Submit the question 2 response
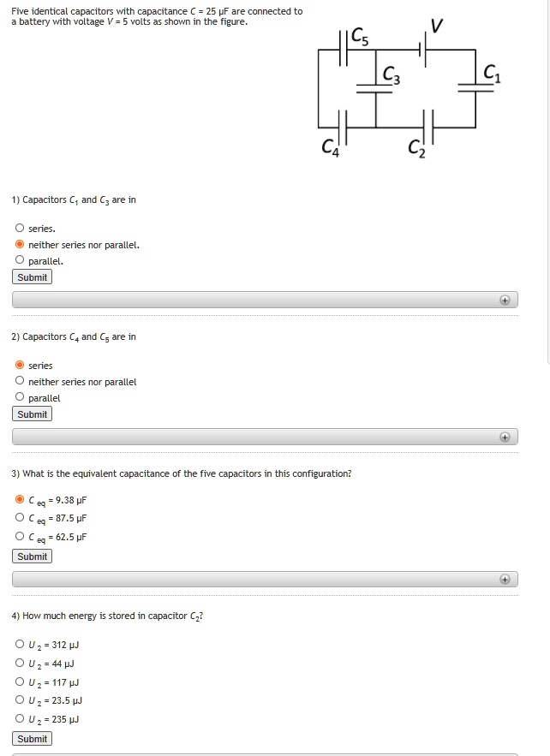Viewport: 550px width, 756px height. tap(31, 414)
